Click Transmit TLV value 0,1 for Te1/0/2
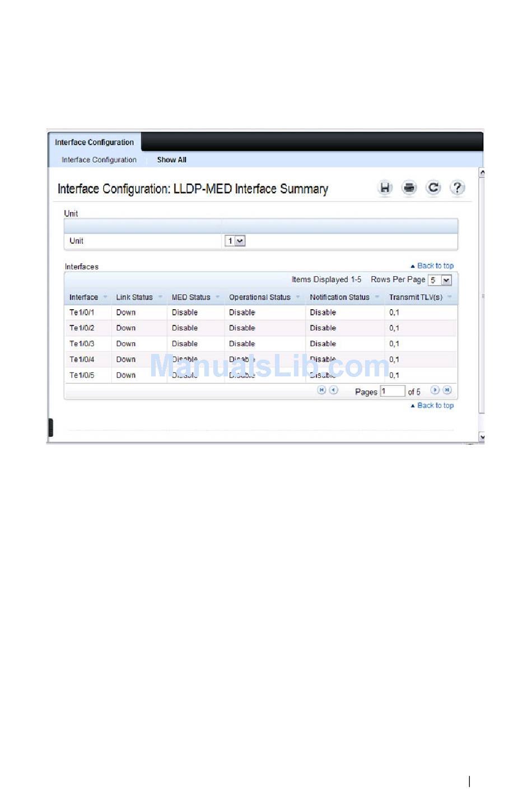 [x=394, y=328]
